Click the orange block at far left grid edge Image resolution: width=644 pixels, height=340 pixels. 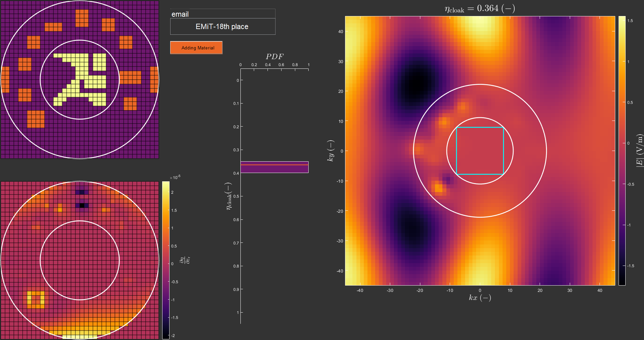pyautogui.click(x=5, y=79)
